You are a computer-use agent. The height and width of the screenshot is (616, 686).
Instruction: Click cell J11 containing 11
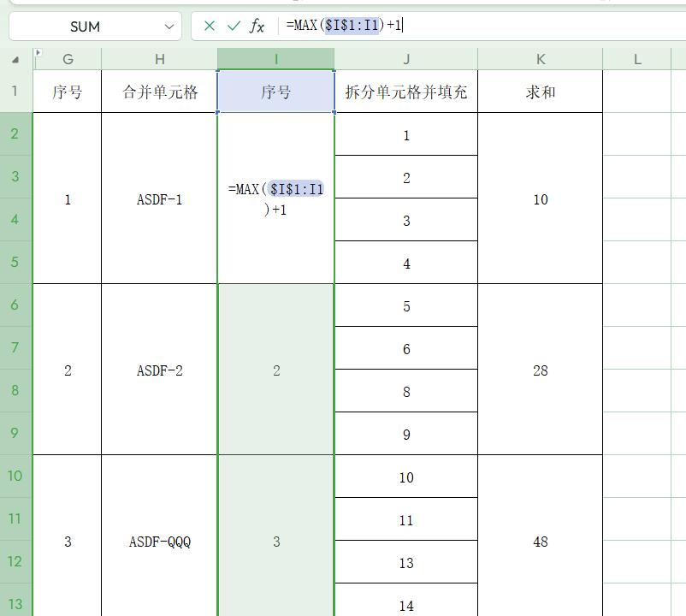[x=406, y=518]
